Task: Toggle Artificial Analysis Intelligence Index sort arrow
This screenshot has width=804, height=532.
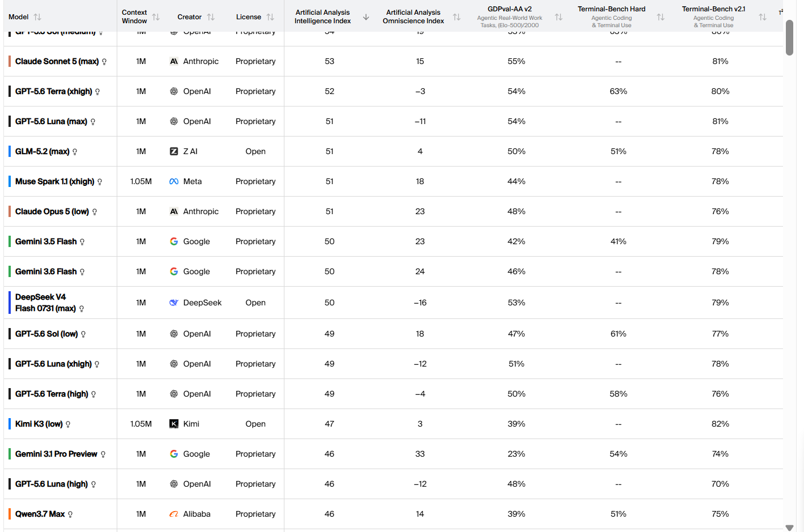Action: coord(366,17)
